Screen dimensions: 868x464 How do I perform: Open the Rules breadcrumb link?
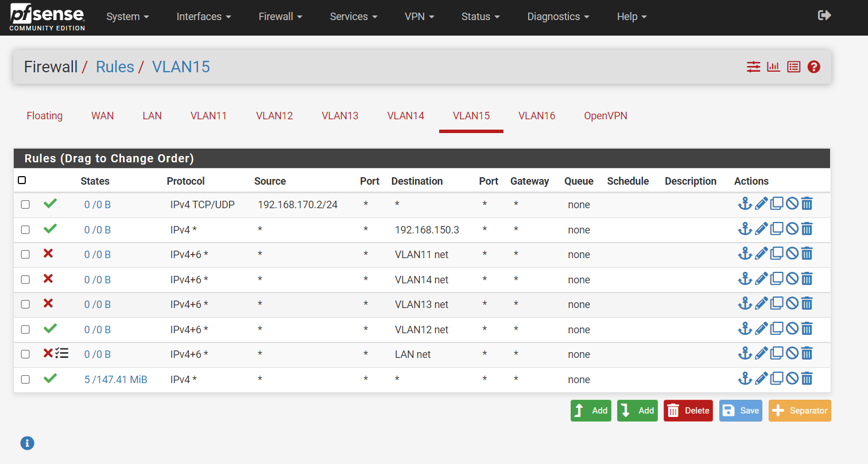115,67
